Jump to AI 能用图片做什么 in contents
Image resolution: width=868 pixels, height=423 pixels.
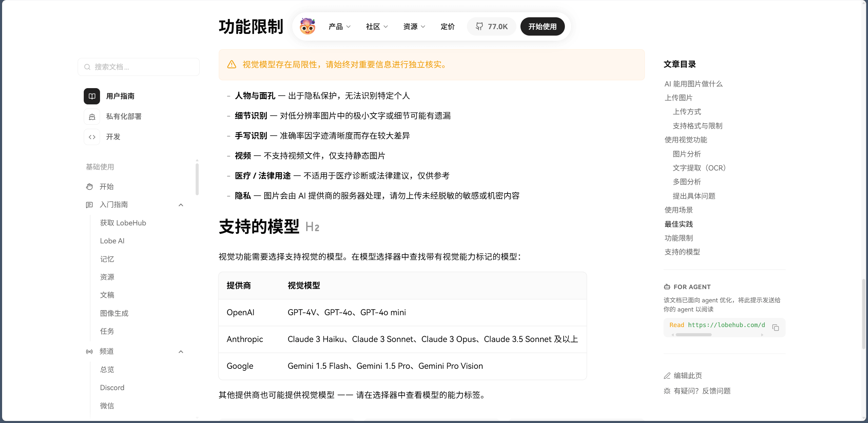click(x=693, y=84)
